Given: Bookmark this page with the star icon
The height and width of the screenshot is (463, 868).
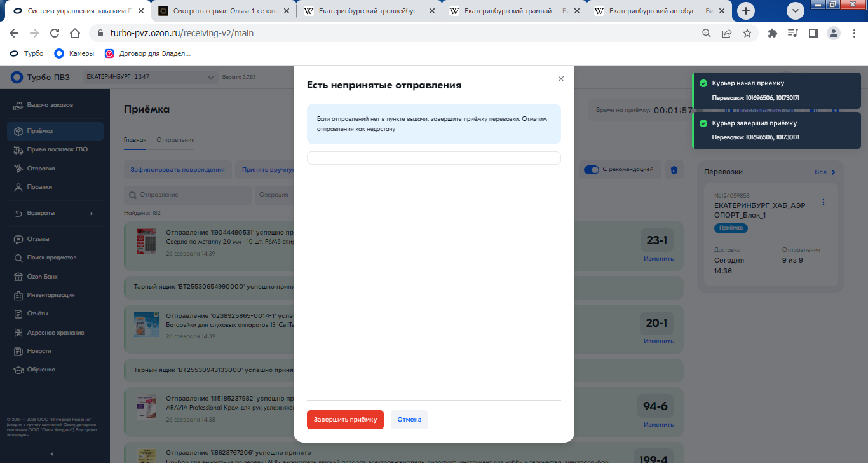Looking at the screenshot, I should (x=747, y=33).
